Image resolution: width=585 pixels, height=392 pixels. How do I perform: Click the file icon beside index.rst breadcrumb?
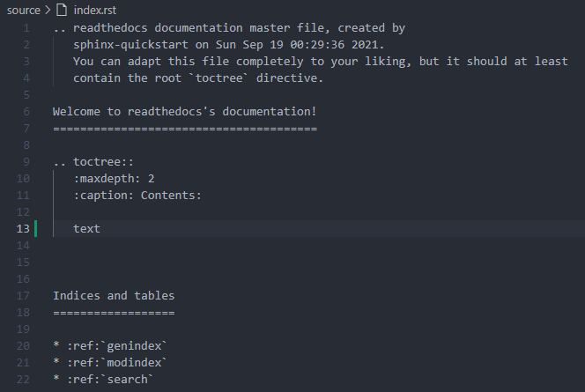point(60,10)
